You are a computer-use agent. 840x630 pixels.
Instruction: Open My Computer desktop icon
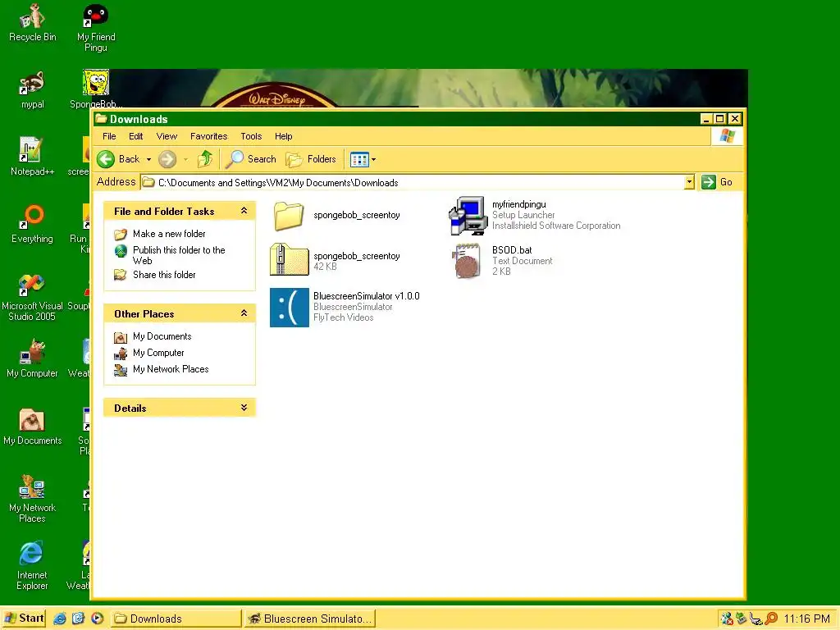[x=32, y=358]
